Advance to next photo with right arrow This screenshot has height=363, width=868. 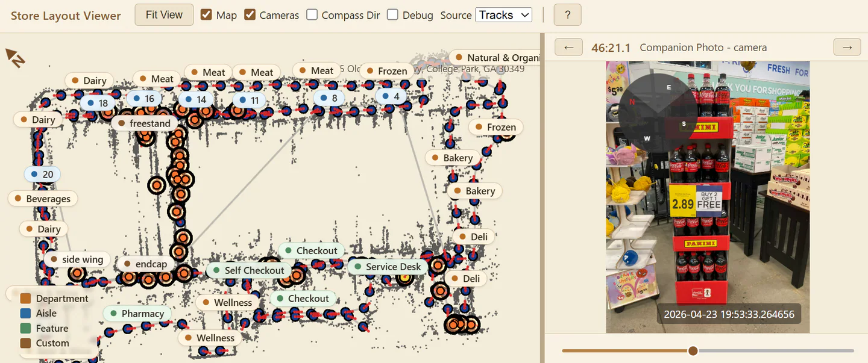tap(848, 47)
